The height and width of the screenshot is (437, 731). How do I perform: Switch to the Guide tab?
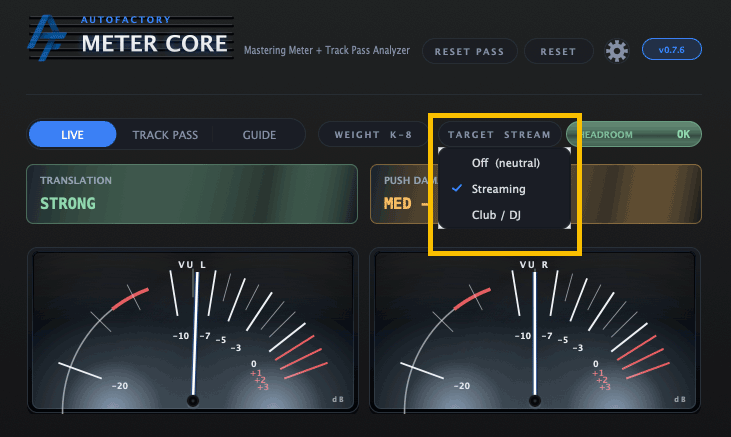[259, 135]
